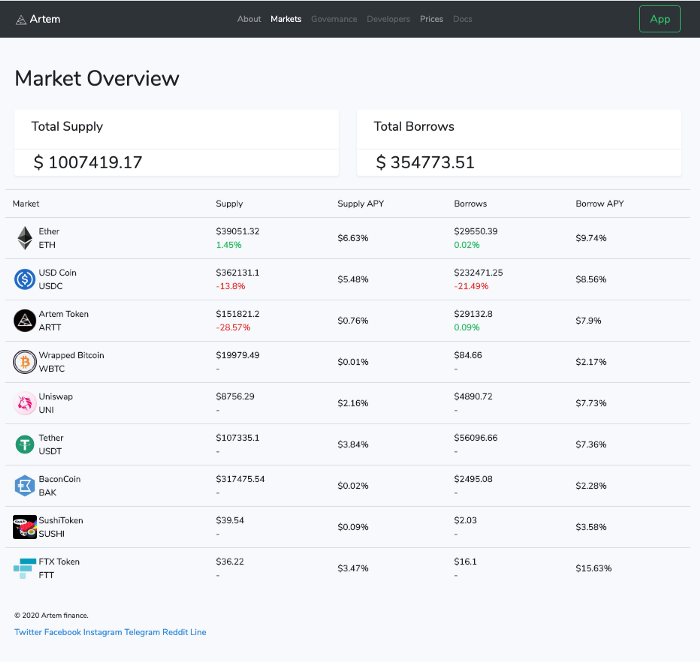Click the Total Supply card title
700x662 pixels.
(x=67, y=127)
